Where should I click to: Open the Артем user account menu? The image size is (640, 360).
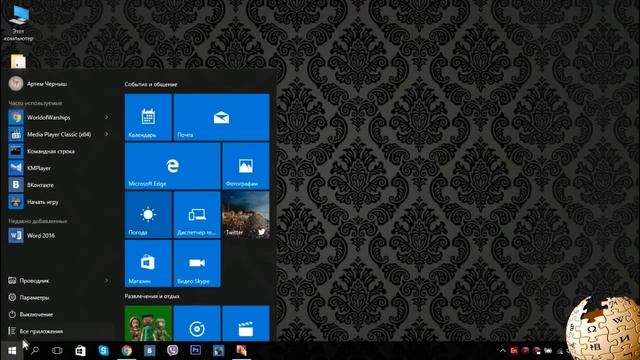coord(38,84)
